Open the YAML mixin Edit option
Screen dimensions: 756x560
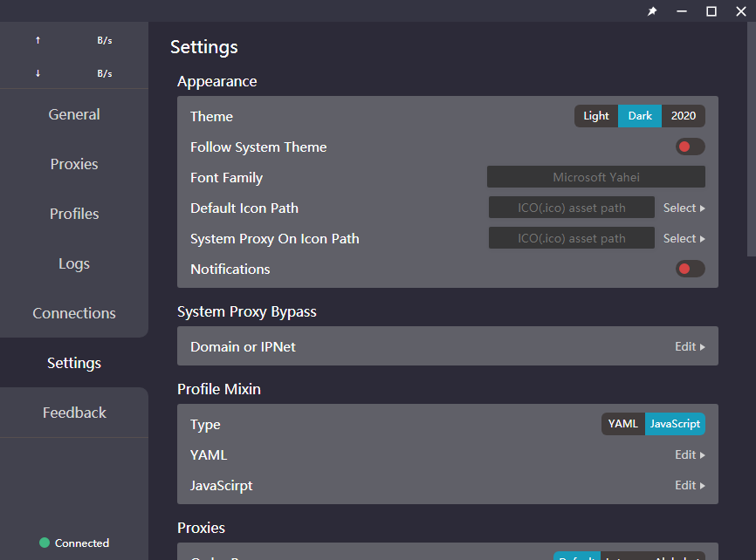click(689, 454)
